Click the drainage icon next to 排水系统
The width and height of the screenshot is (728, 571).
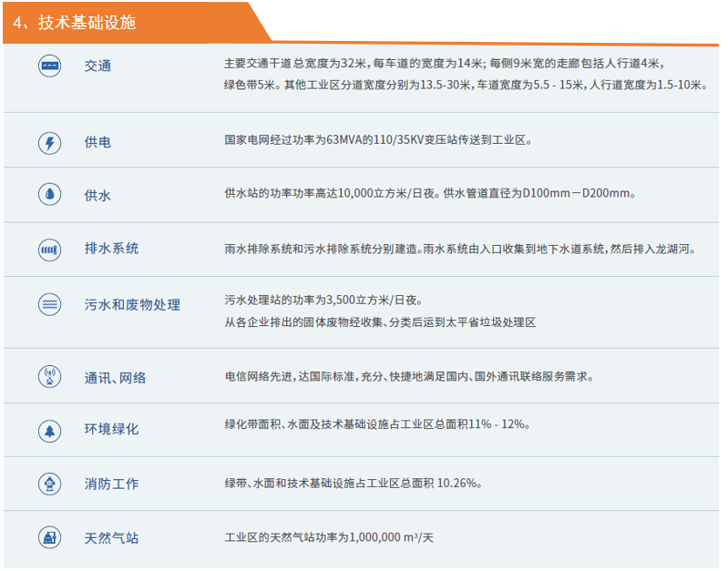pyautogui.click(x=49, y=249)
